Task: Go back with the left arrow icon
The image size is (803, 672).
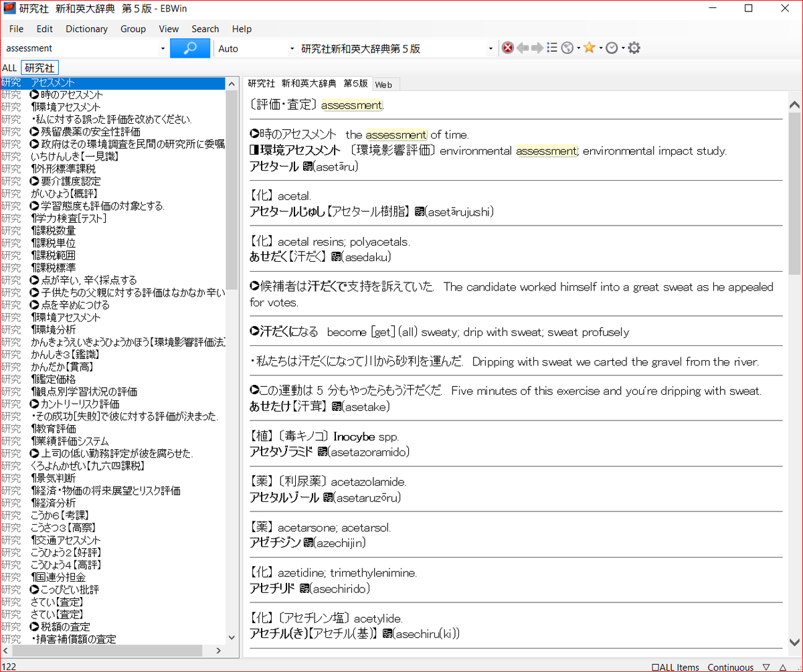Action: [x=523, y=48]
